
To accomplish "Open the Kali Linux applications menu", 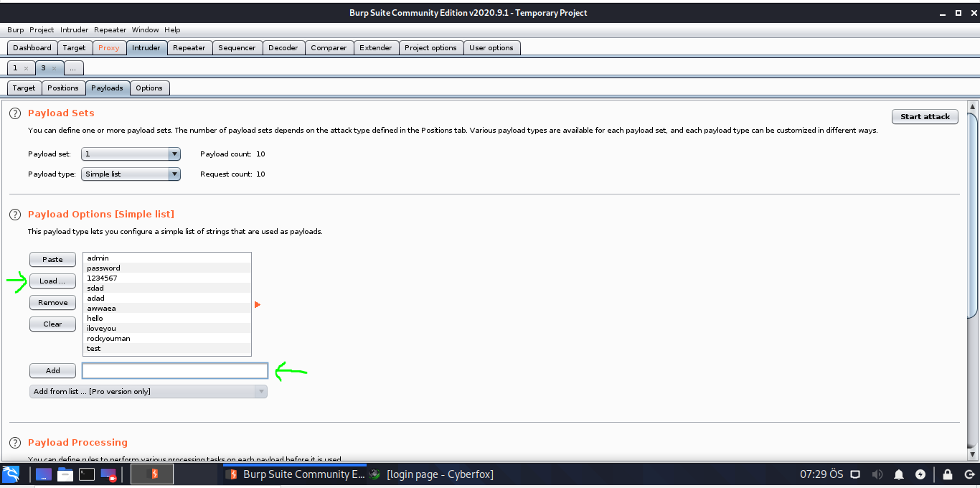I will pyautogui.click(x=11, y=474).
